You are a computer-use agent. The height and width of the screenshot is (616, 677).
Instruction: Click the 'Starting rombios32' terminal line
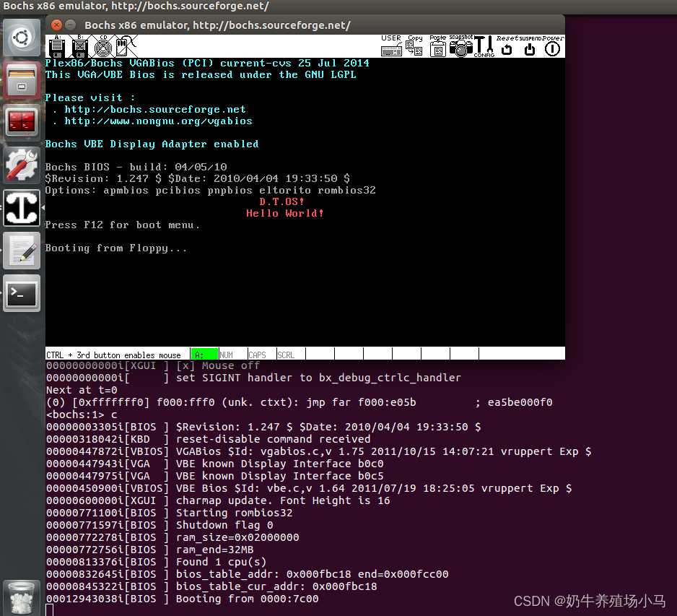[234, 513]
